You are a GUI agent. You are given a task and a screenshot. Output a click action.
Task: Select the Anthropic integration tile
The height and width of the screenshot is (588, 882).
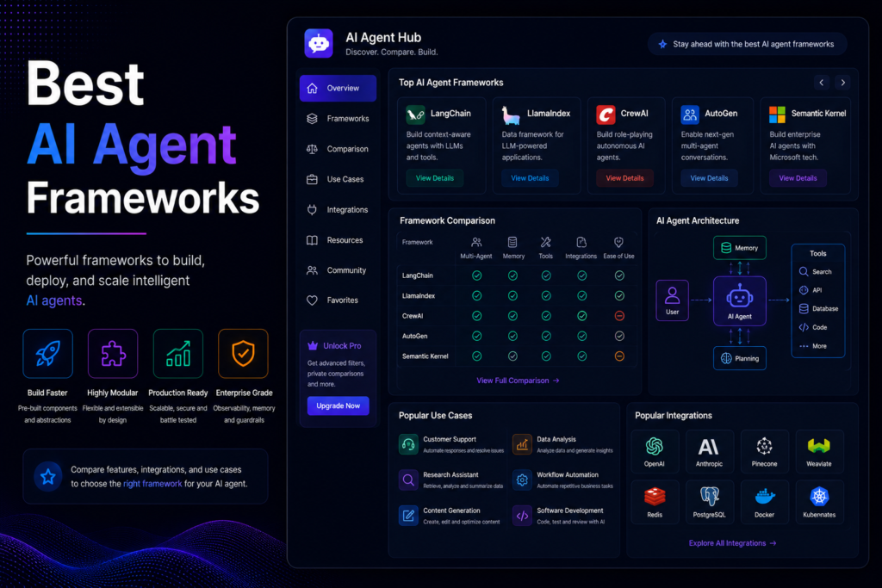709,451
